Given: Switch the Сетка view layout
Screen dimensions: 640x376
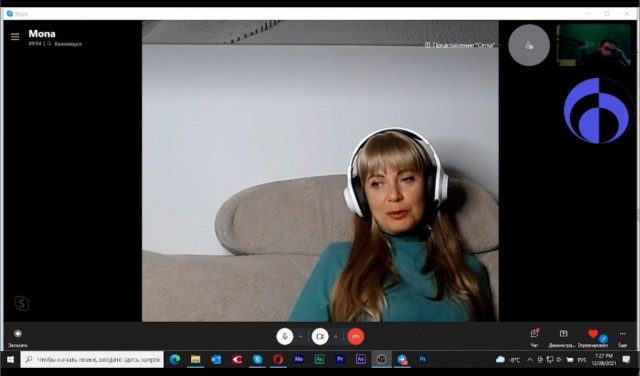Looking at the screenshot, I should (x=460, y=45).
